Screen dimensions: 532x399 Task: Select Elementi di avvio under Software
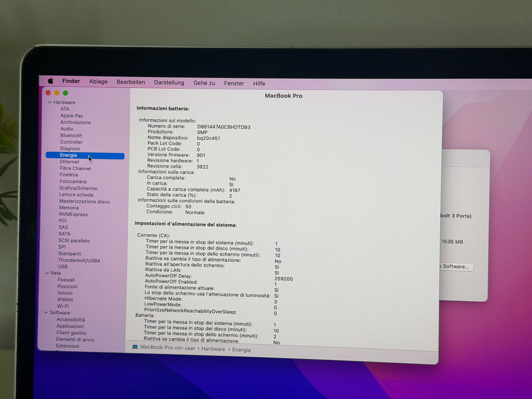tap(75, 340)
